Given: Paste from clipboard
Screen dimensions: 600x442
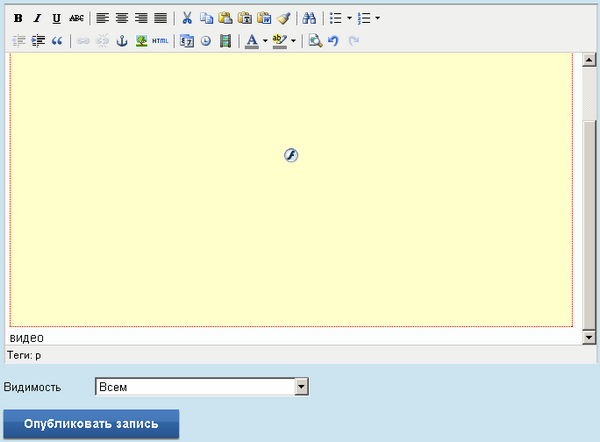Looking at the screenshot, I should tap(226, 18).
